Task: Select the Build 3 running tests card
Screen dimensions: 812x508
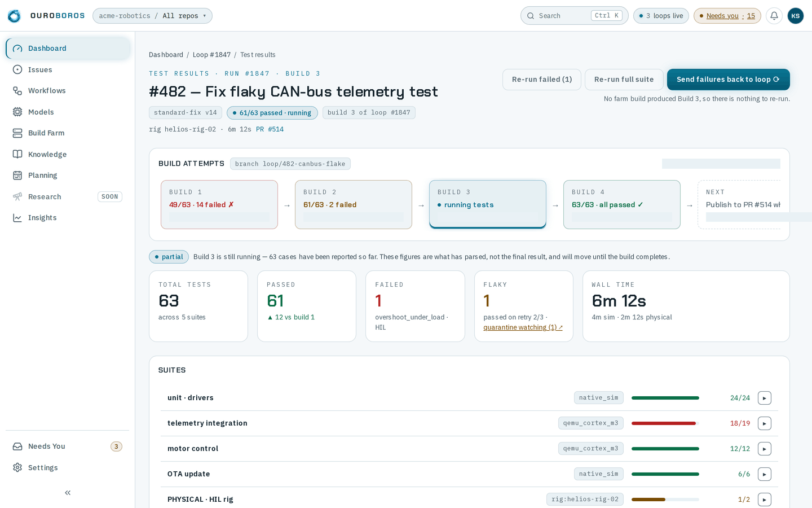Action: [488, 205]
